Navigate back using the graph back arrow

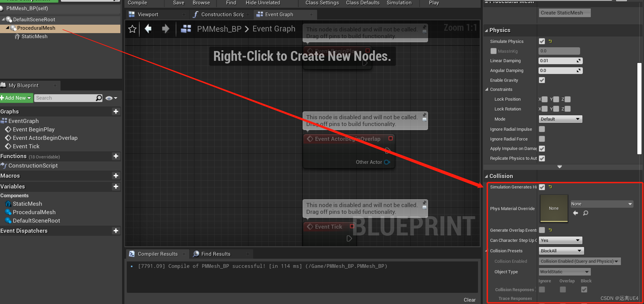pos(148,29)
